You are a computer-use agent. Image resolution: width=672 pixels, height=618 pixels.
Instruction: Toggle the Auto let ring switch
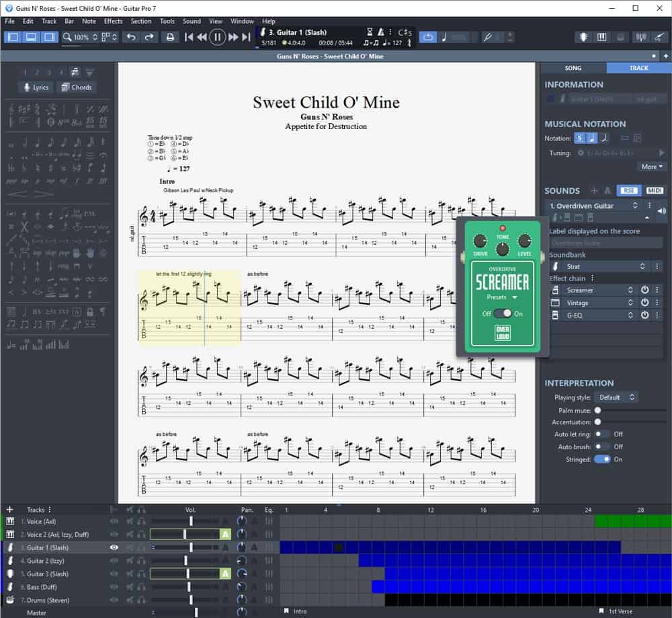[602, 434]
